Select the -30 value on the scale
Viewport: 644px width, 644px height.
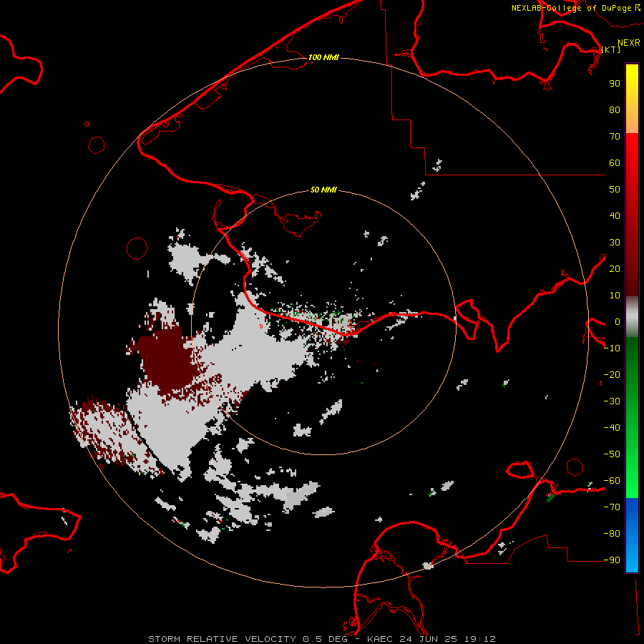tap(612, 401)
